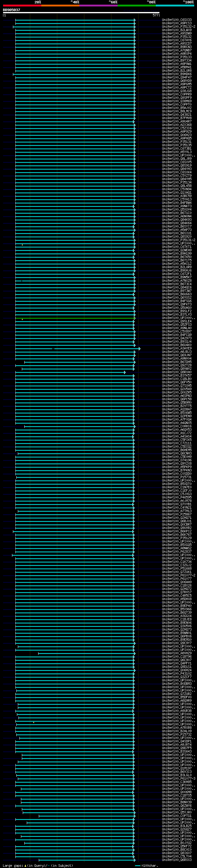The height and width of the screenshot is (868, 197).
Task: Select UniRef100_P61077-2 hit
Action: 179,575
